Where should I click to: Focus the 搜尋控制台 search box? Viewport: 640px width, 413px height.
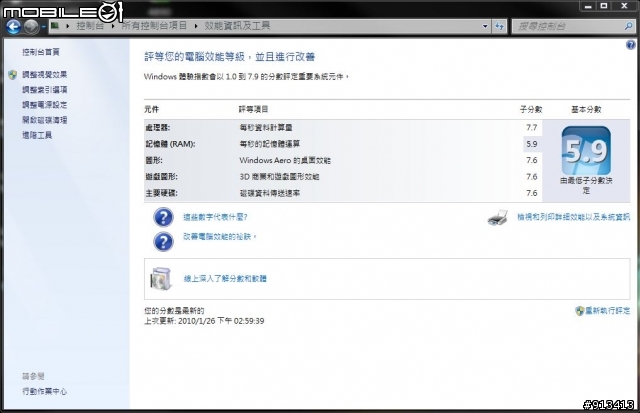tap(567, 27)
